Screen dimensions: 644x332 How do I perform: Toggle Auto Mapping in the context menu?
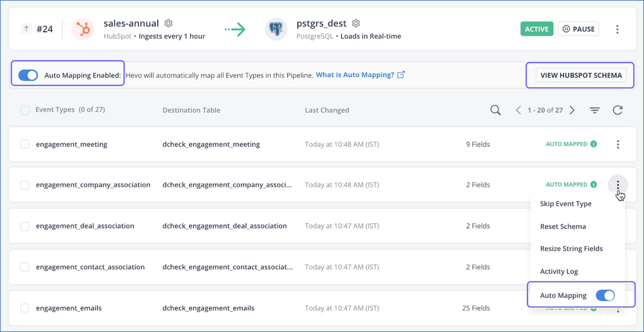coord(605,295)
